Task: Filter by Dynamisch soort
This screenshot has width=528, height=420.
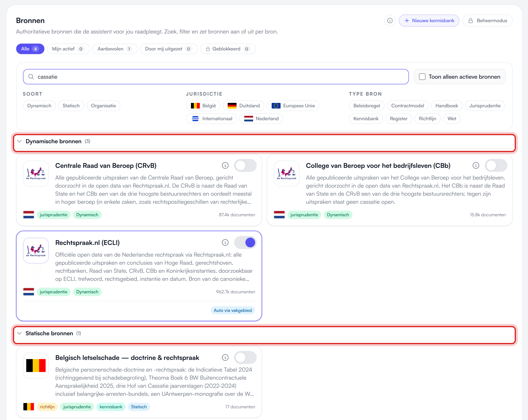Action: click(39, 106)
